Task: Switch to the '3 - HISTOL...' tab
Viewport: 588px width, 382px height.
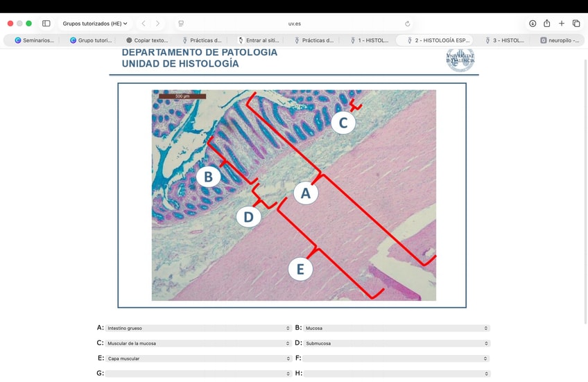Action: 505,40
